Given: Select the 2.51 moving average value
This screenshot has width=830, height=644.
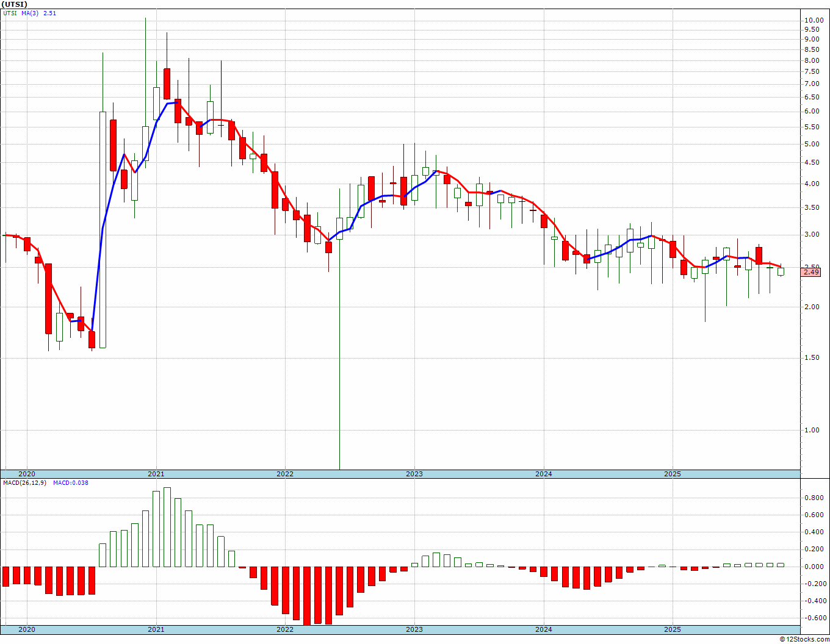Looking at the screenshot, I should [49, 13].
